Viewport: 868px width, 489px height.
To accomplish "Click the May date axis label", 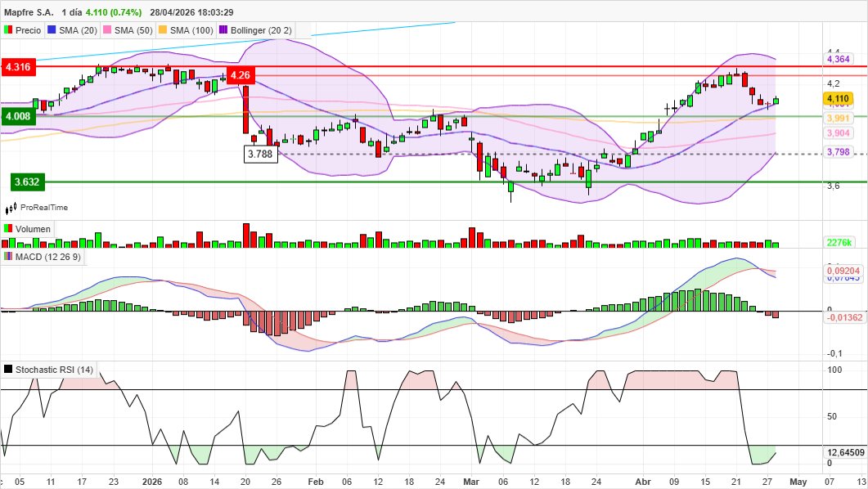I will tap(798, 482).
